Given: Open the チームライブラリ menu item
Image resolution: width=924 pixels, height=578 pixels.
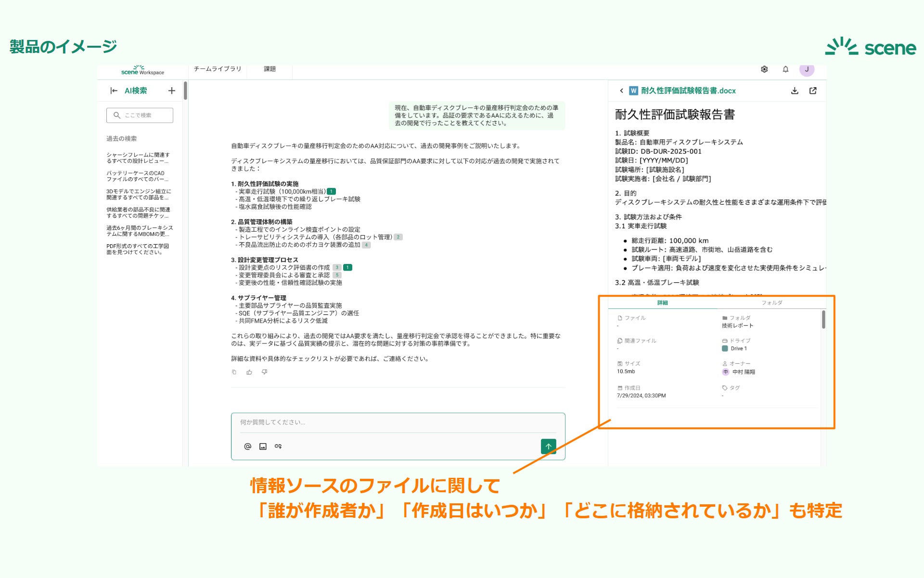Looking at the screenshot, I should click(x=218, y=69).
